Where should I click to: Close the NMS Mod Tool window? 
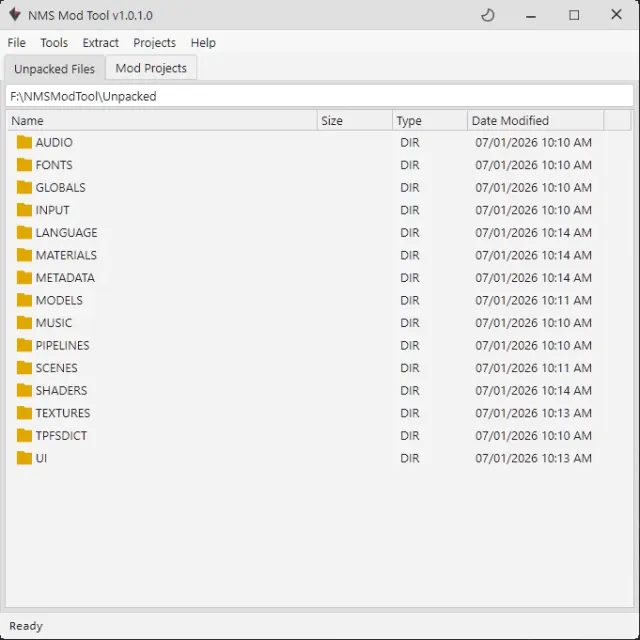coord(616,15)
